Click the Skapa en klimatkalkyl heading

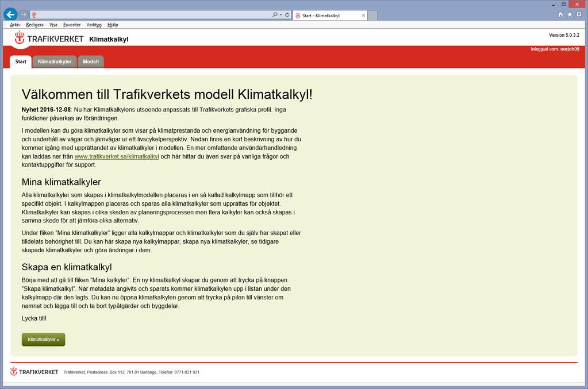(67, 267)
